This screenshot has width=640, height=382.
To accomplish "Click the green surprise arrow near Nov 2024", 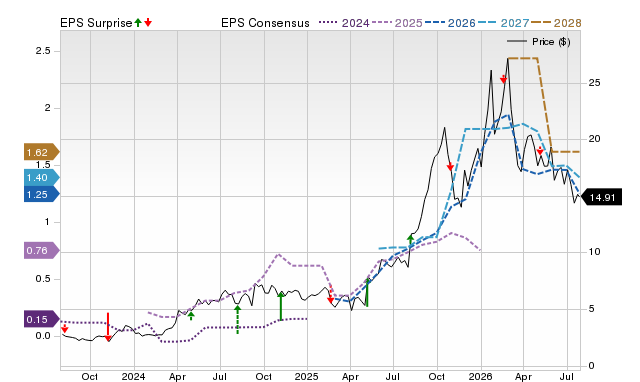I will [x=281, y=306].
